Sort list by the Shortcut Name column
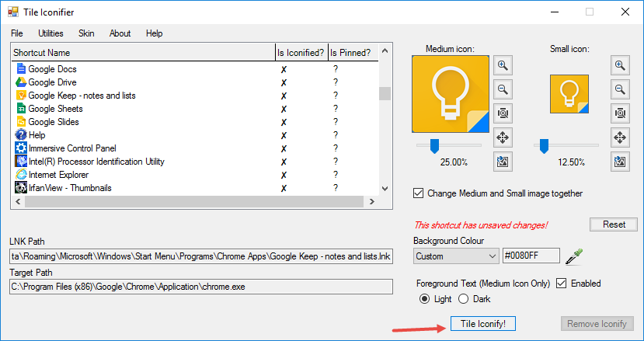 click(143, 53)
